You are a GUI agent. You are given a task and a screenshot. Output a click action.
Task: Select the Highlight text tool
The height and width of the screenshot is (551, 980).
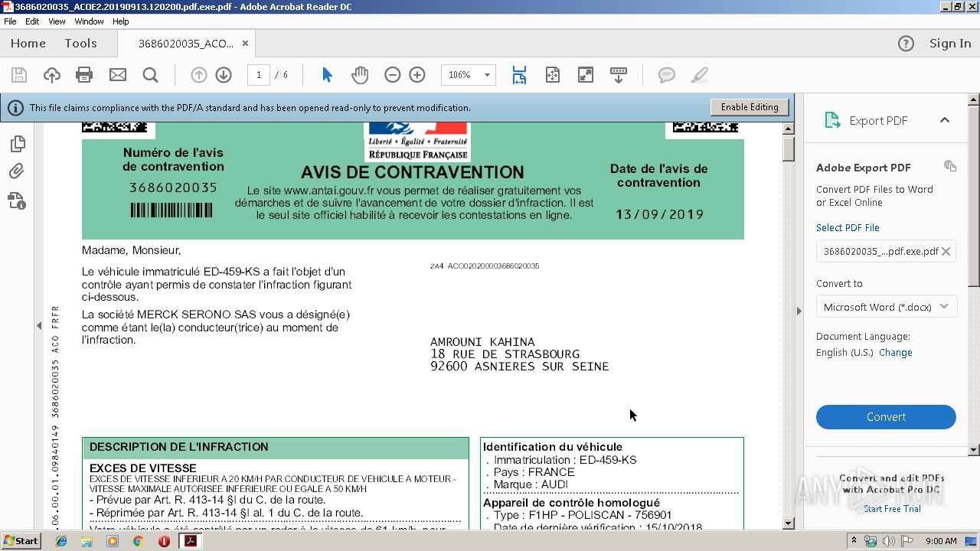point(699,75)
